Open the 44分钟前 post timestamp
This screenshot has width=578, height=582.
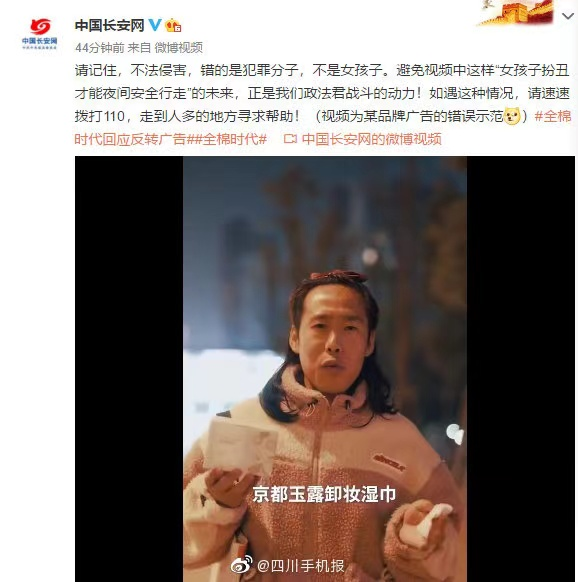[x=99, y=48]
